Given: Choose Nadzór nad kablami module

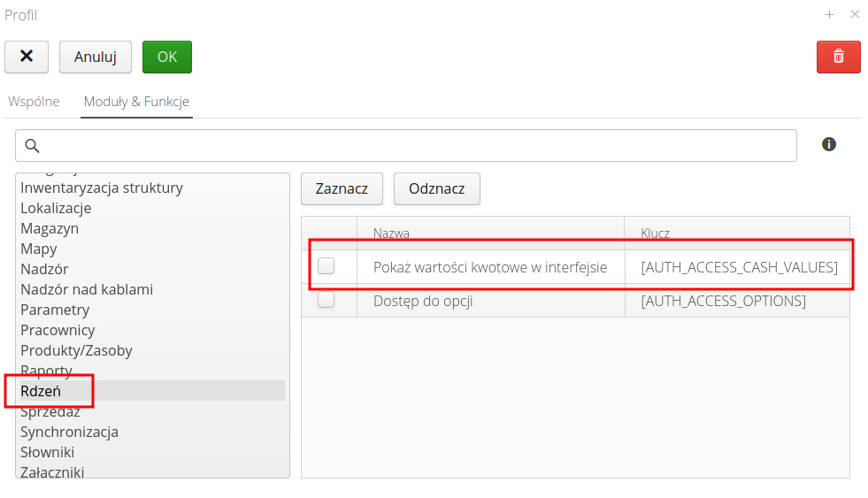Looking at the screenshot, I should 87,289.
